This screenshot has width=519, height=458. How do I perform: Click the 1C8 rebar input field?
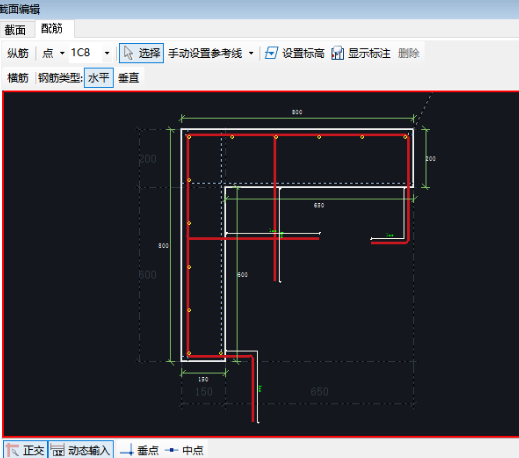[x=85, y=53]
